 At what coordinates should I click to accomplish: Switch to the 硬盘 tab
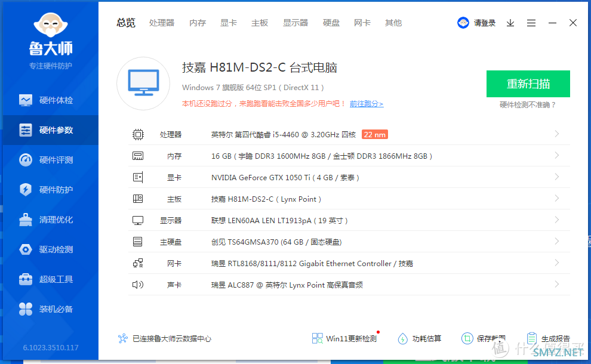[x=331, y=23]
